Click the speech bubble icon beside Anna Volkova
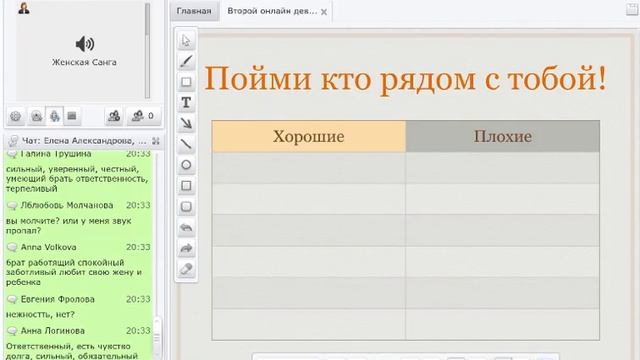640x360 pixels. pos(12,247)
